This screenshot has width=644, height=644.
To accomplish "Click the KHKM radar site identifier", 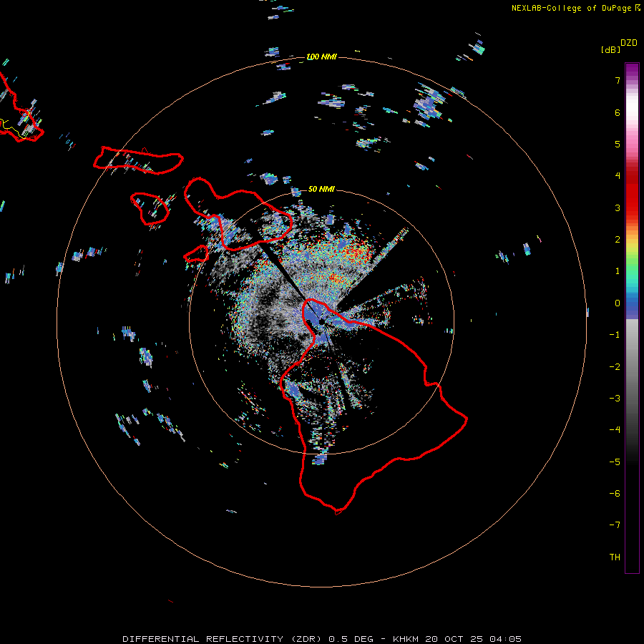I will pos(406,639).
